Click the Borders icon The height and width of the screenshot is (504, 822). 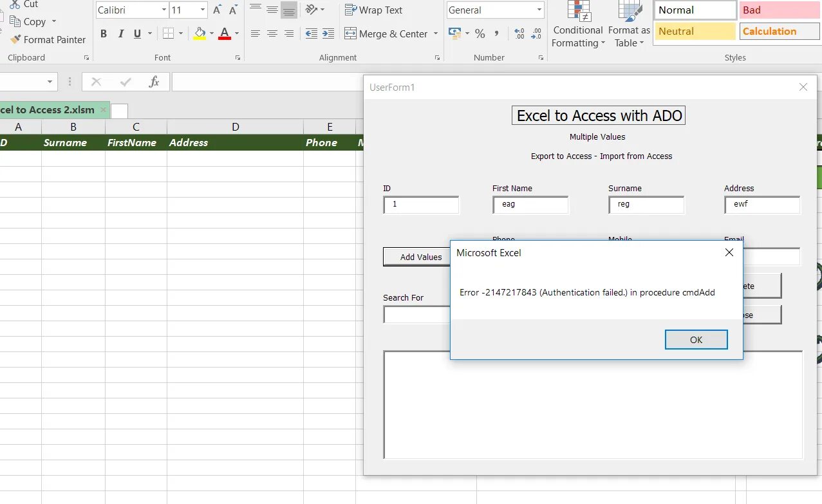click(x=168, y=33)
